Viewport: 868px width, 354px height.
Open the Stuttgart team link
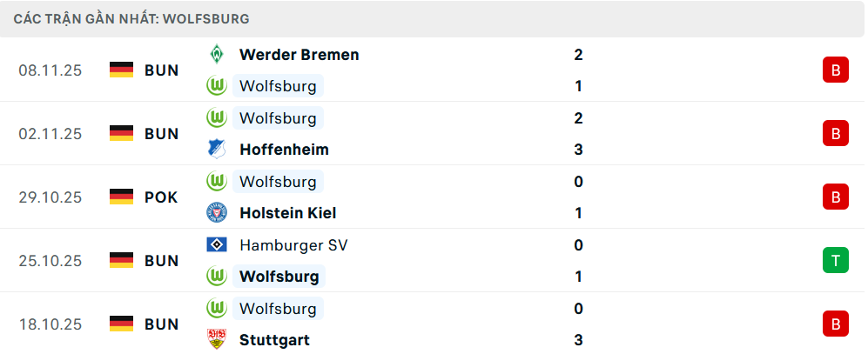pyautogui.click(x=274, y=340)
